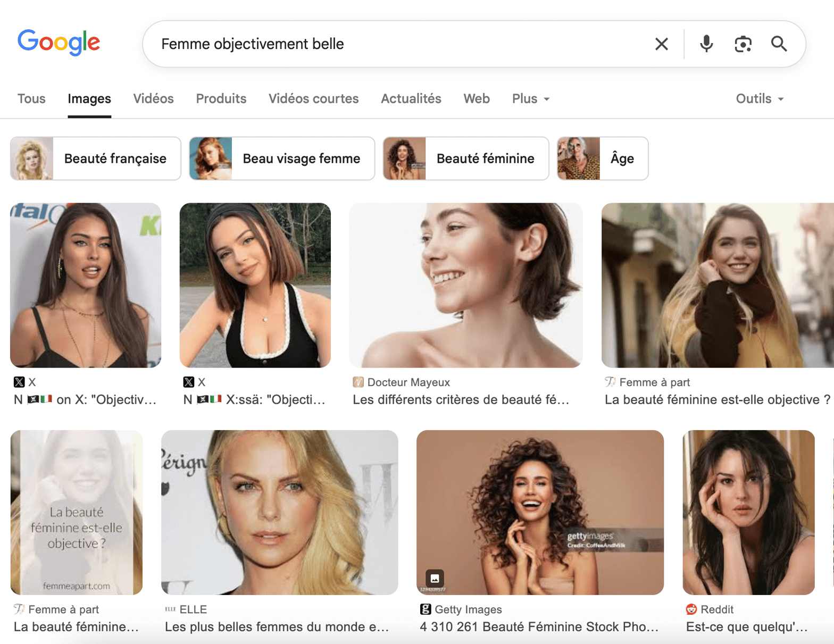
Task: Open the Docteur Mayeux result link
Action: click(461, 400)
